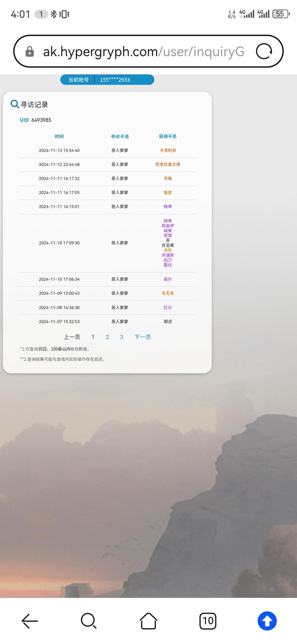Viewport: 297px width, 644px height.
Task: Tap timestamp 2024-11-12 23:44:48
Action: pyautogui.click(x=59, y=164)
